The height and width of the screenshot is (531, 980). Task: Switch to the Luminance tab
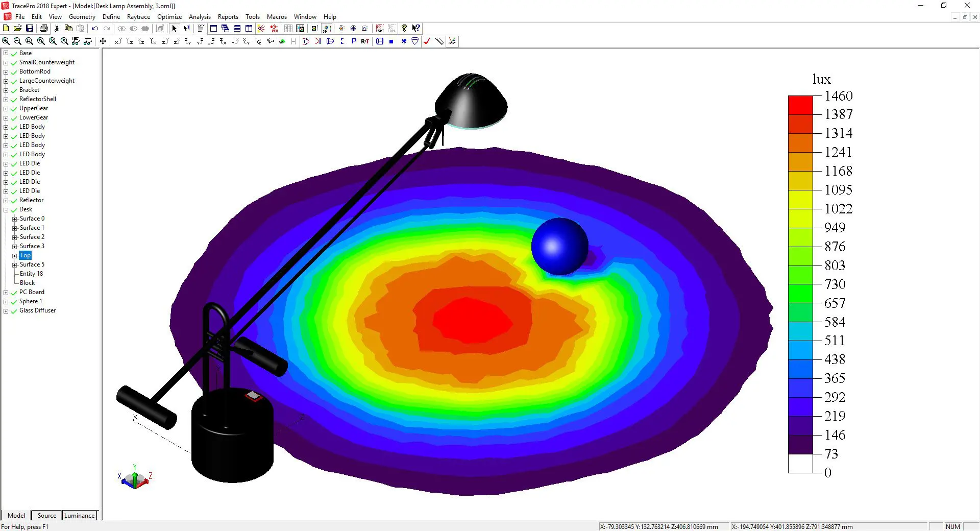(x=79, y=516)
